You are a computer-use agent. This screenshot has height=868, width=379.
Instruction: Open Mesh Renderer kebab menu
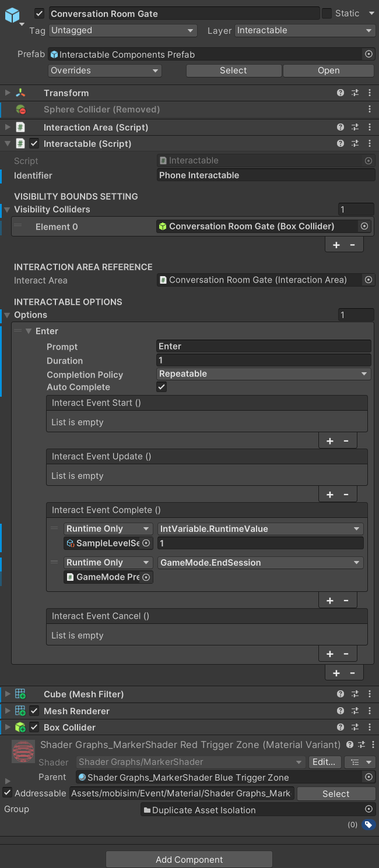[370, 711]
